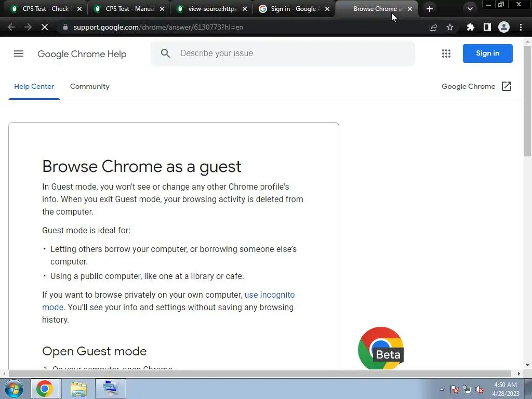This screenshot has width=532, height=399.
Task: Click the Open Guest mode heading
Action: pyautogui.click(x=95, y=351)
